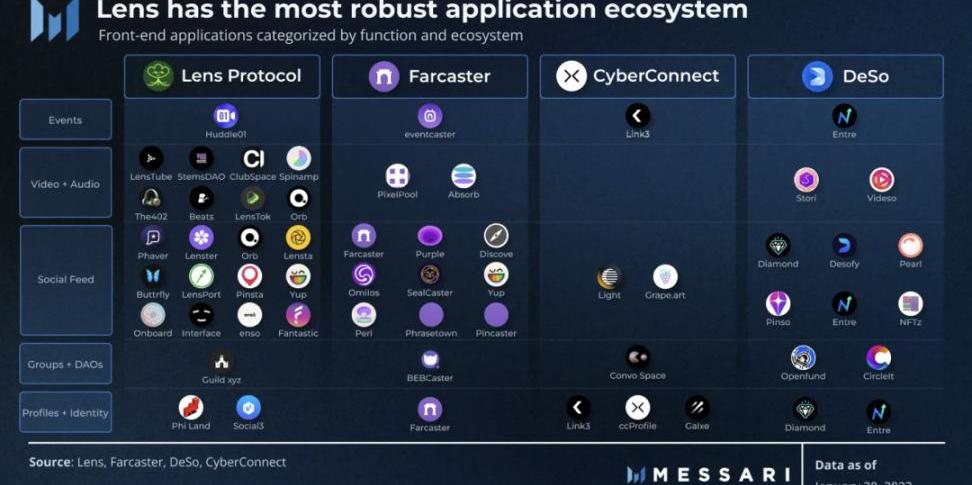Click the Messari logo in the top-left corner
Screen dimensions: 972x485
(55, 19)
